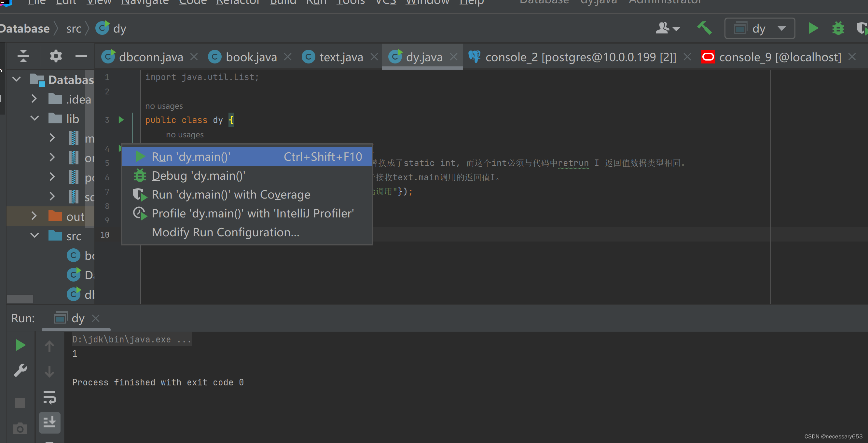Screen dimensions: 868x443
Task: Open the dy run configuration dropdown
Action: pos(782,28)
